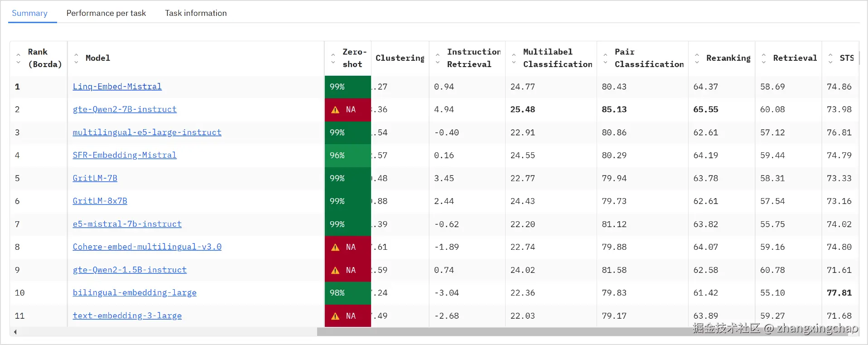Open the gte-Qwen2-7B-instruct model link
Viewport: 868px width, 345px height.
(x=125, y=109)
